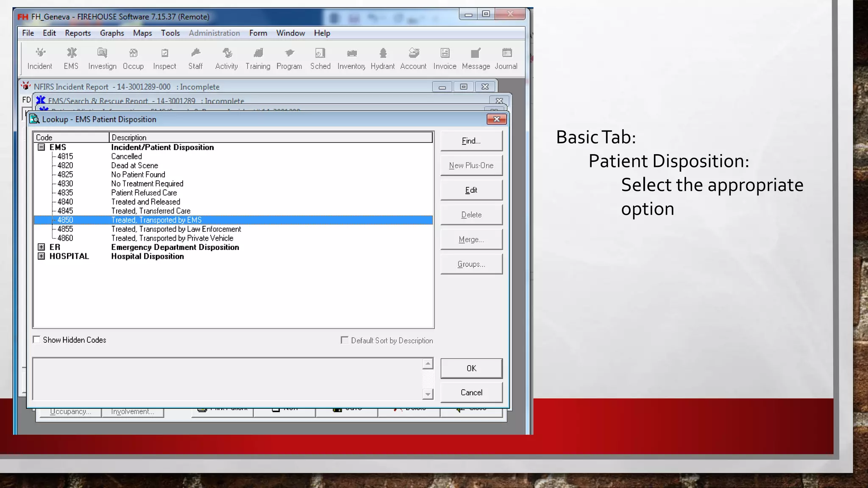868x488 pixels.
Task: Click the FH application logo icon
Action: [23, 17]
